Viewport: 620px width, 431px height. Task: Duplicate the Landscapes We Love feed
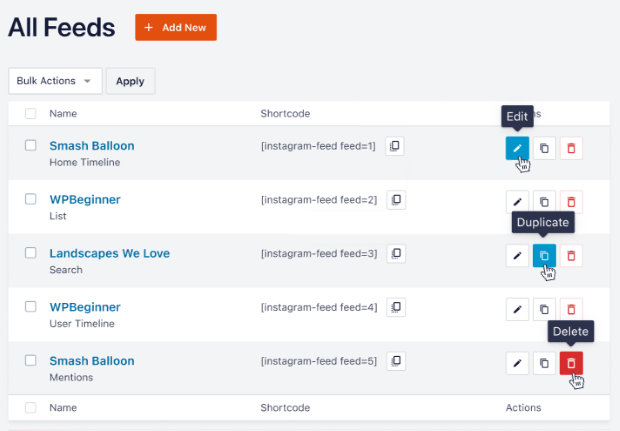pos(544,256)
